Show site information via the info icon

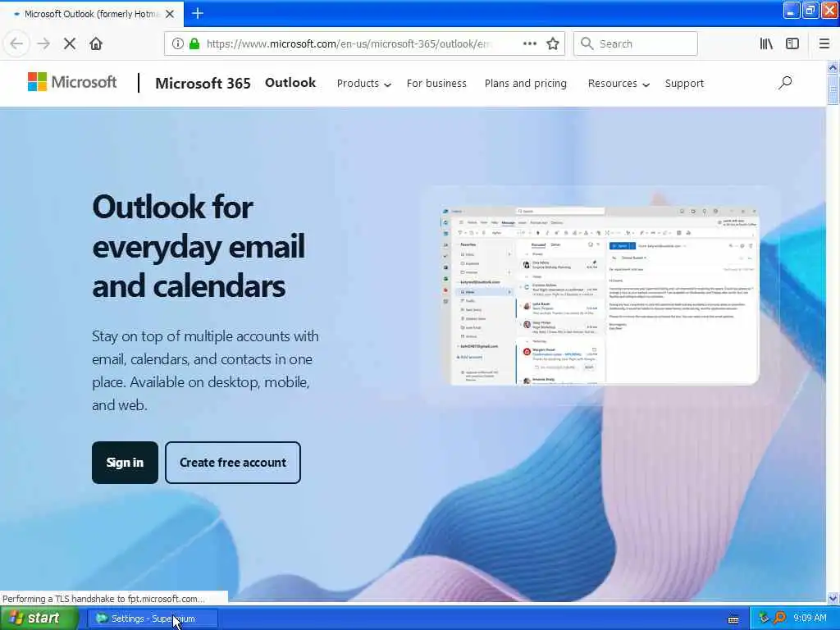point(178,43)
